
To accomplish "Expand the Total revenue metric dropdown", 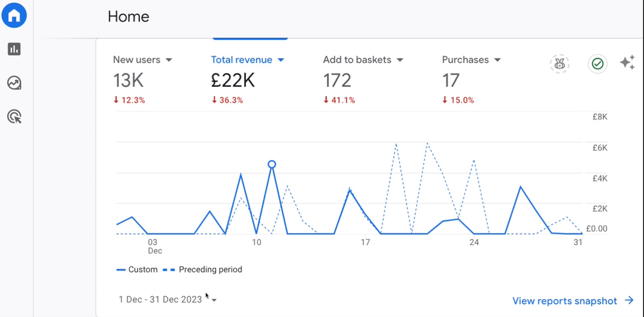I will tap(281, 60).
